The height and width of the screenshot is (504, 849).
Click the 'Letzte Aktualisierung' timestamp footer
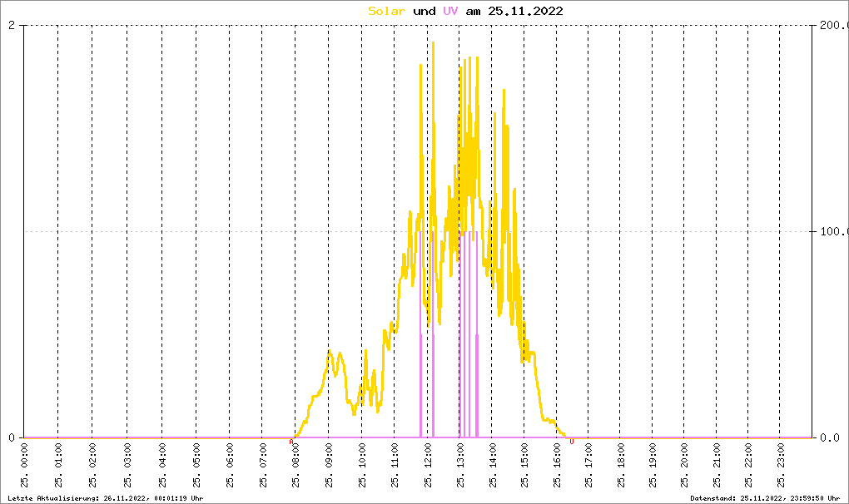point(106,498)
